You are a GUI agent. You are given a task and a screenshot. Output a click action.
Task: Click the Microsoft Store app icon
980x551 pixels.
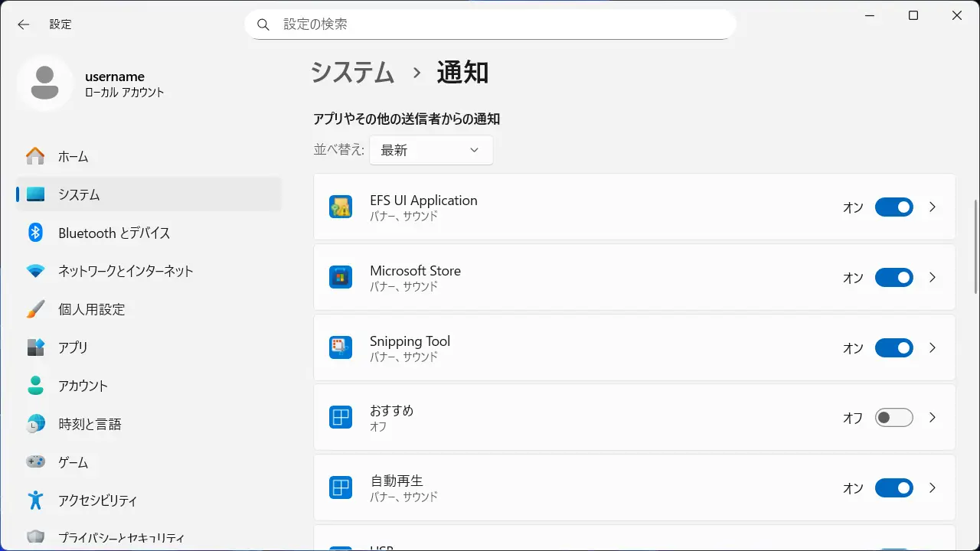341,277
